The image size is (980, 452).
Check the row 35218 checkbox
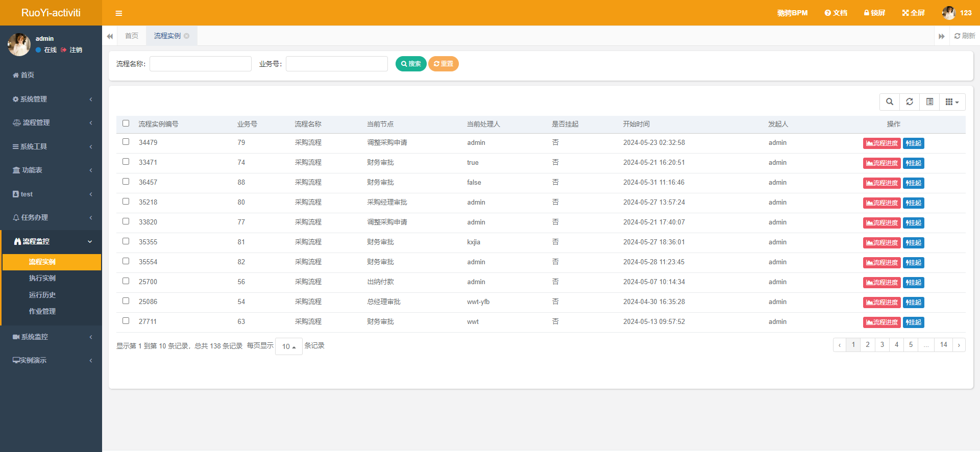[126, 202]
